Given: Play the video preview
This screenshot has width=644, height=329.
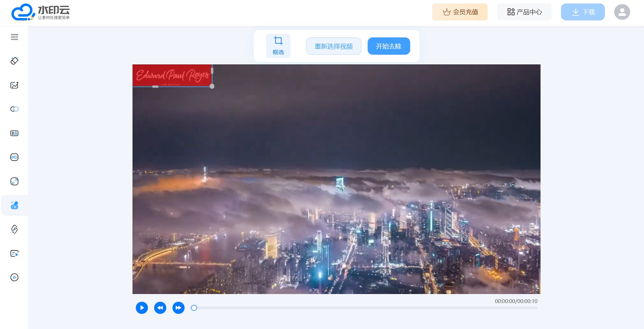Looking at the screenshot, I should pos(142,308).
